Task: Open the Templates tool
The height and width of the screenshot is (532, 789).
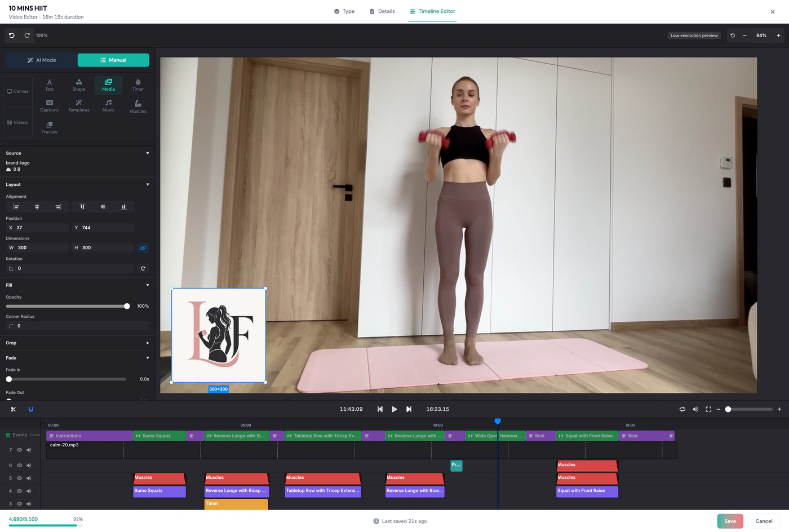Action: [79, 106]
